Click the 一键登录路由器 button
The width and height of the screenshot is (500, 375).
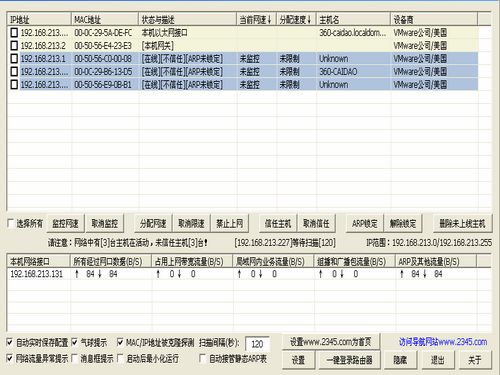[x=349, y=360]
